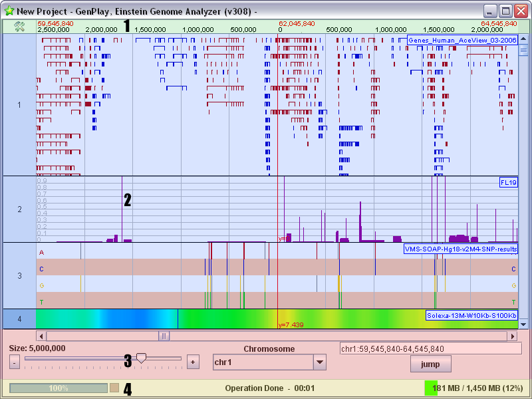Click horizontal scrollbar right arrow
532x399 pixels.
click(x=513, y=336)
